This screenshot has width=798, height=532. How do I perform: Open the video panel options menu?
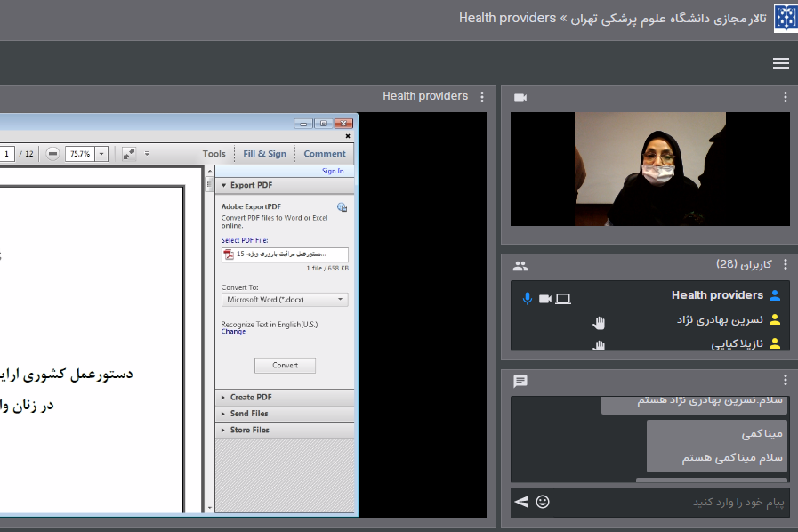pos(785,98)
